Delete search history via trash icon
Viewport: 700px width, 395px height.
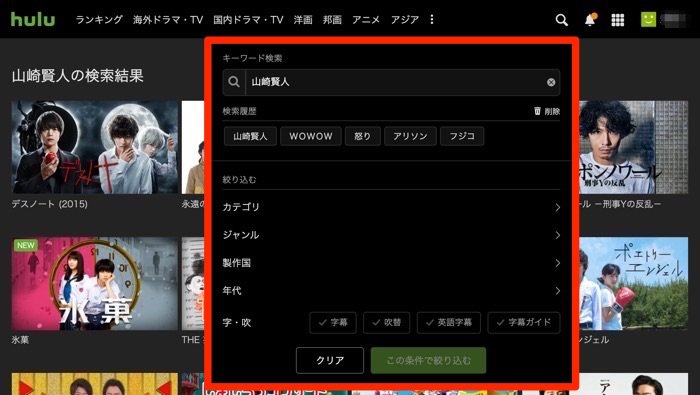coord(546,111)
